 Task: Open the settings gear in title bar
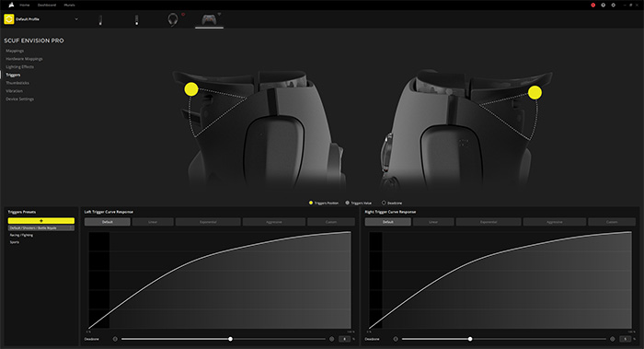click(x=614, y=5)
